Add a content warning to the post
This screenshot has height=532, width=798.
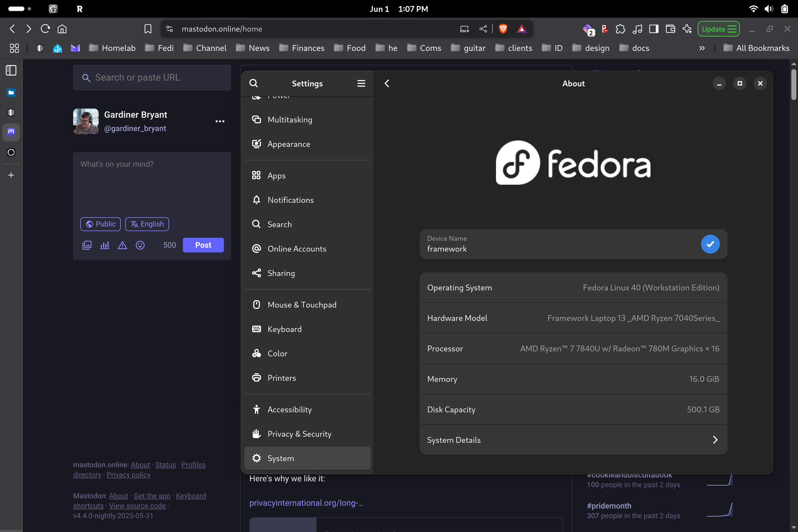122,245
